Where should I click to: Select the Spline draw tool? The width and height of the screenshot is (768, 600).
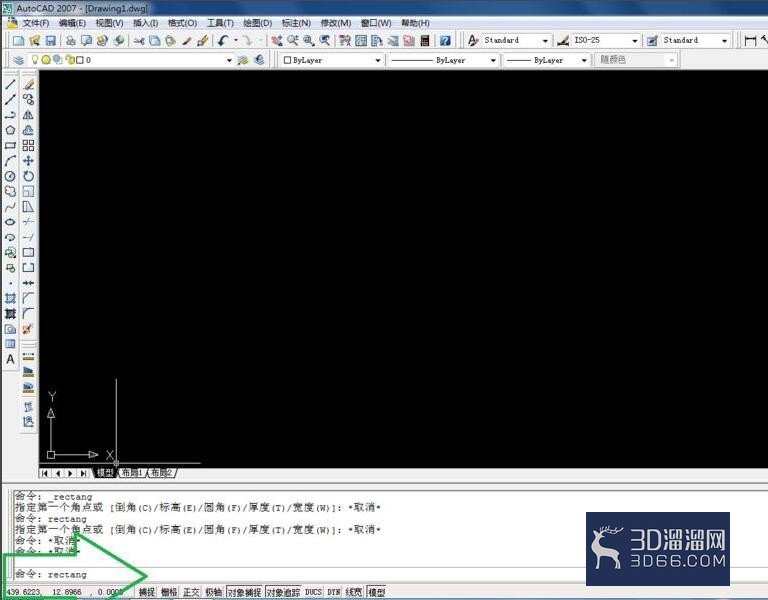10,207
